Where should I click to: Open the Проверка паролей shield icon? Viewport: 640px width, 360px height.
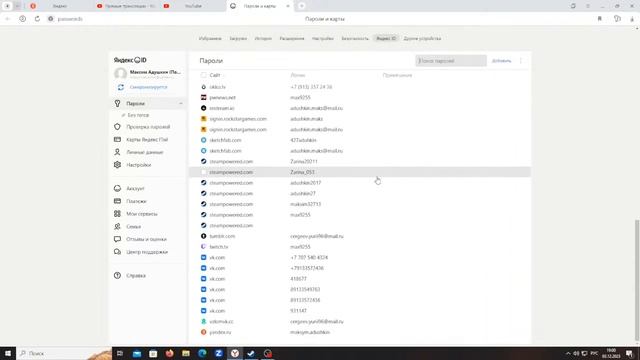click(x=118, y=127)
